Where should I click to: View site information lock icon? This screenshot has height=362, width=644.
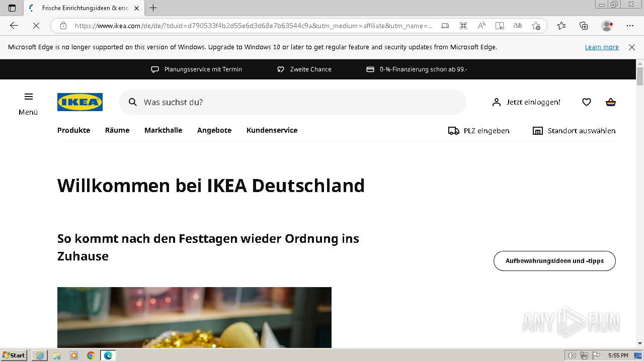pyautogui.click(x=63, y=26)
